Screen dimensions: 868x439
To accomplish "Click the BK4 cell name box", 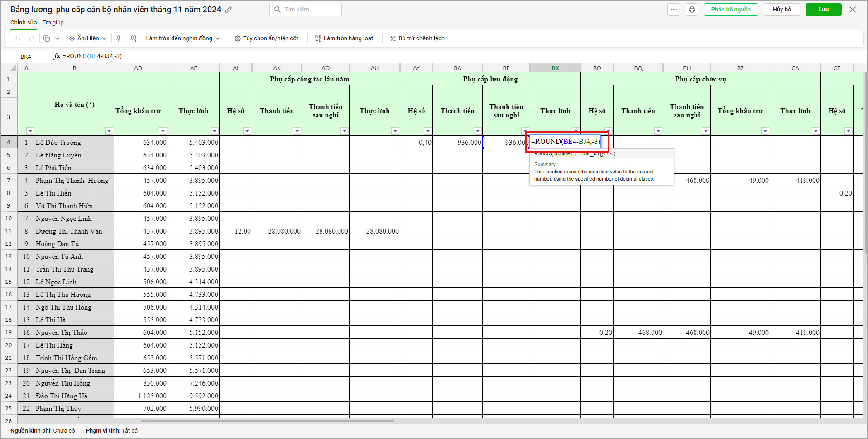I will click(x=26, y=57).
